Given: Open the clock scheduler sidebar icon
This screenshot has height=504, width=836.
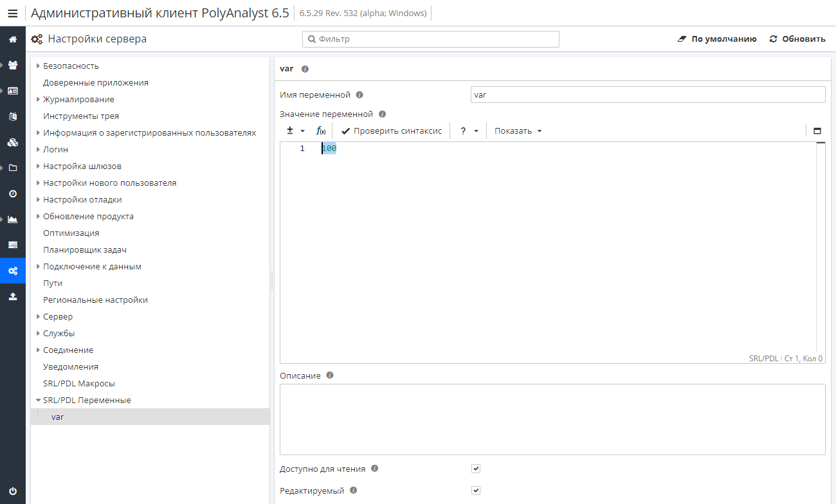Looking at the screenshot, I should [x=12, y=194].
